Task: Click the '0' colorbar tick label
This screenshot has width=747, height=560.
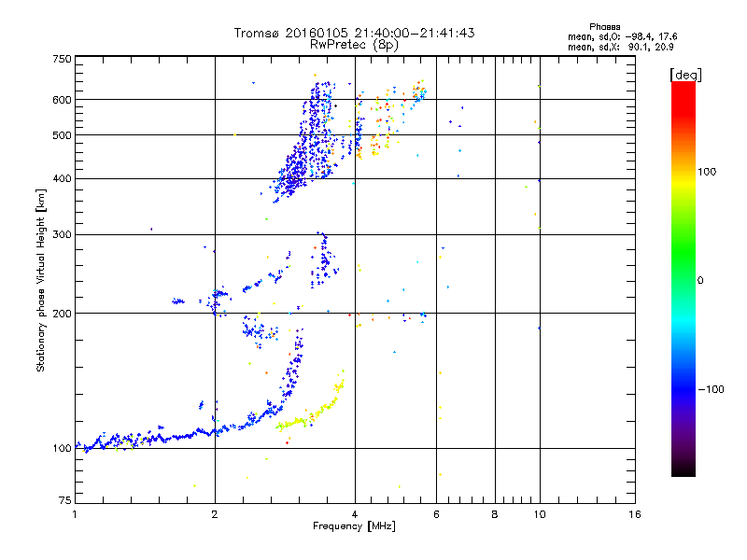Action: click(700, 281)
